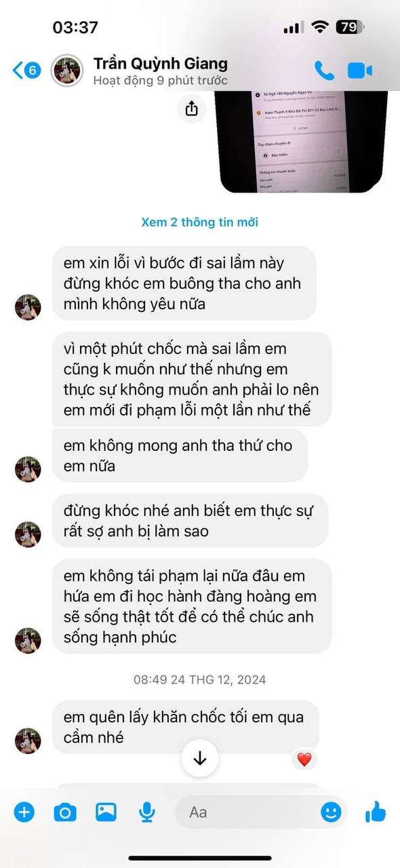Start a video call with the camera icon
Screen dimensions: 400x868
(x=361, y=70)
